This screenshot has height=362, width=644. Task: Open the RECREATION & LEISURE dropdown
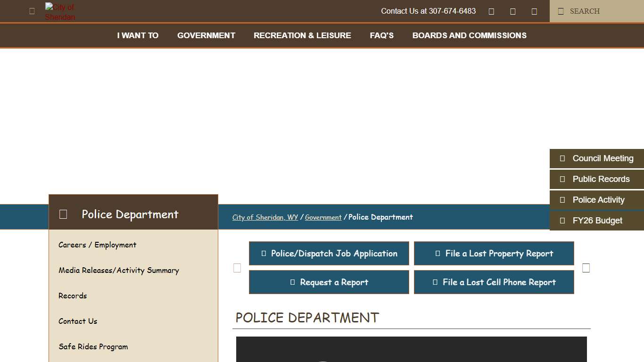pyautogui.click(x=302, y=35)
